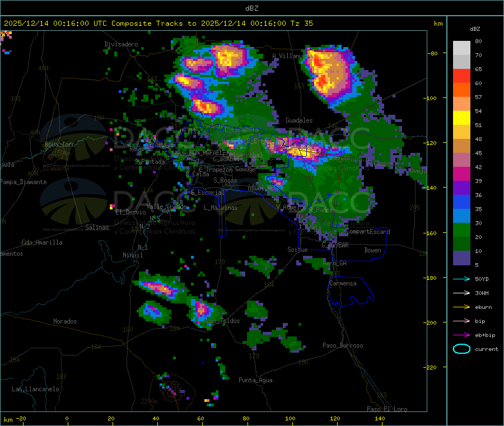504x426 pixels.
Task: Click the 'CompantEscard' map label
Action: coord(368,232)
